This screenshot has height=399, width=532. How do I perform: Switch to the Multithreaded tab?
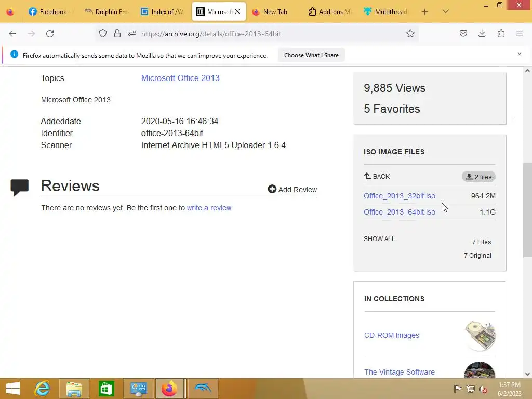pyautogui.click(x=386, y=12)
